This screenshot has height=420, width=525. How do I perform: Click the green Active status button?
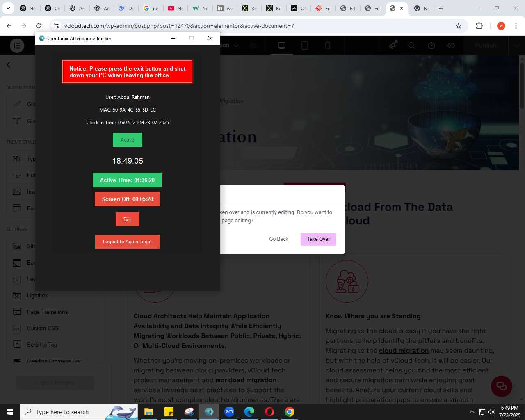point(127,140)
